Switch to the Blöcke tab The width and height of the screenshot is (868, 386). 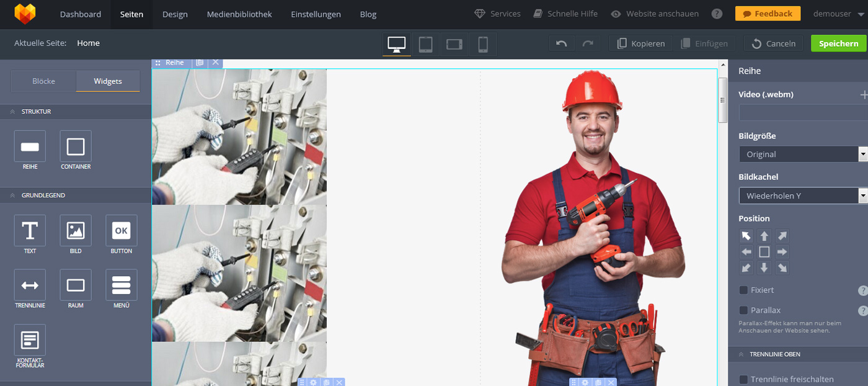(x=44, y=81)
